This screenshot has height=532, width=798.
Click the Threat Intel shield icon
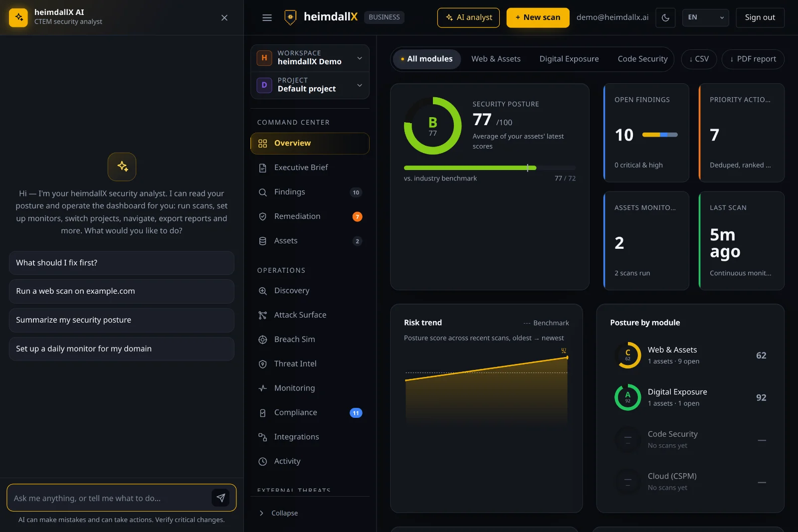coord(263,364)
